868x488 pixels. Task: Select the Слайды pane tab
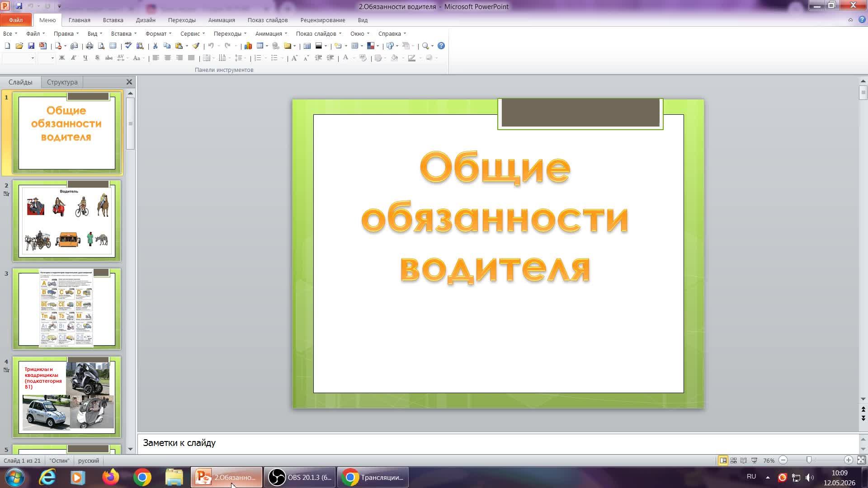(20, 82)
